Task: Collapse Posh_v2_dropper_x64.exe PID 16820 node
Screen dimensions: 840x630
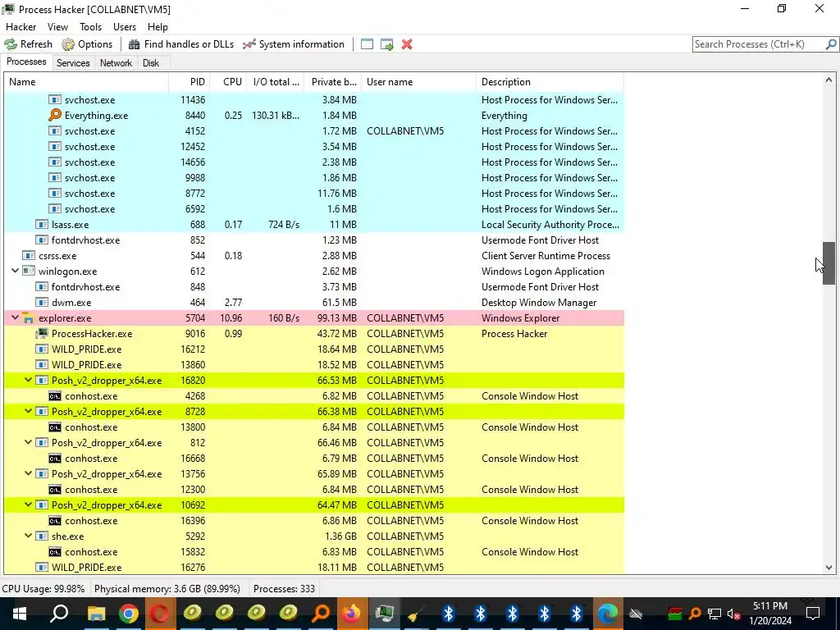Action: (29, 381)
